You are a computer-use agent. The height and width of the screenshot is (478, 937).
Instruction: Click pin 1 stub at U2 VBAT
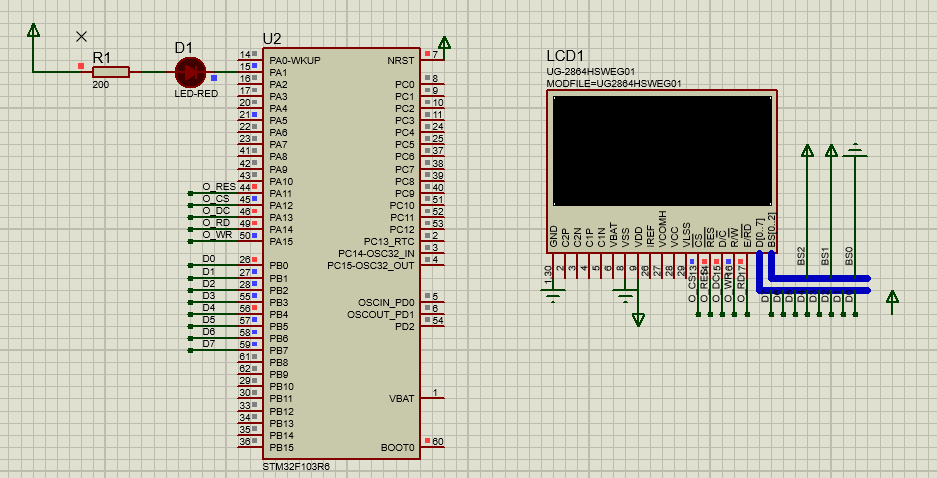pos(432,398)
